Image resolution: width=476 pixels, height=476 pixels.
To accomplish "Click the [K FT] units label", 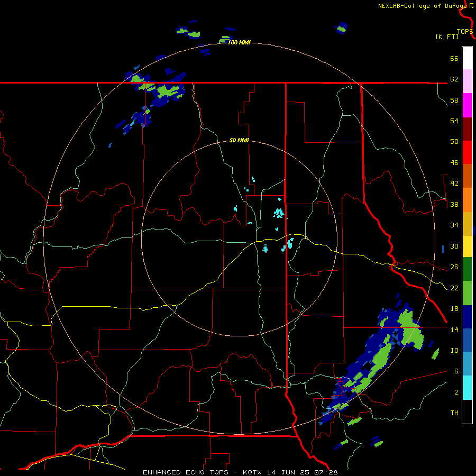I will point(447,36).
